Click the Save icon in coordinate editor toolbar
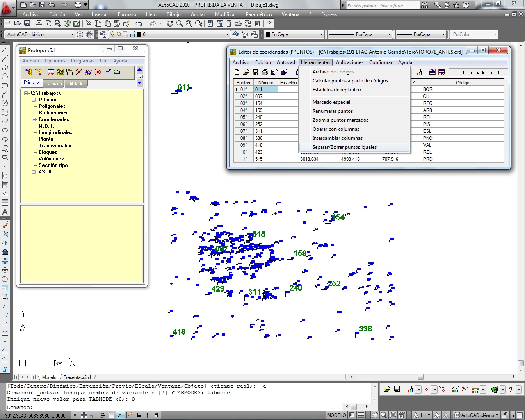This screenshot has height=420, width=525. coord(255,72)
